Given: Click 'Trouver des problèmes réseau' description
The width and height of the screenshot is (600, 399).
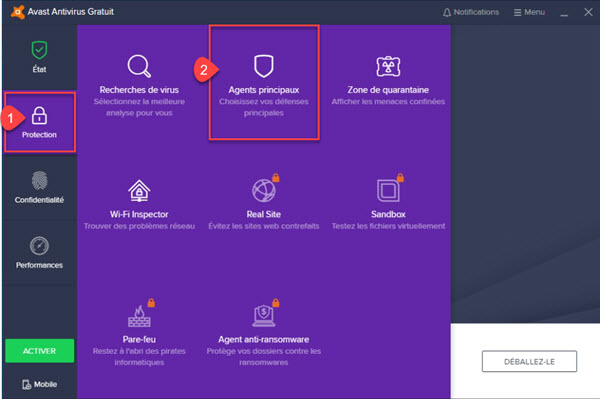Looking at the screenshot, I should tap(139, 226).
